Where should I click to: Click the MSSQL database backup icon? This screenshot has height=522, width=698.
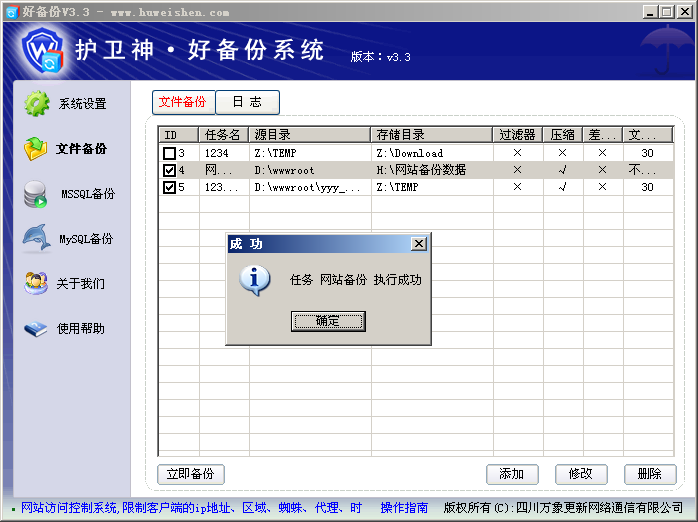(35, 194)
